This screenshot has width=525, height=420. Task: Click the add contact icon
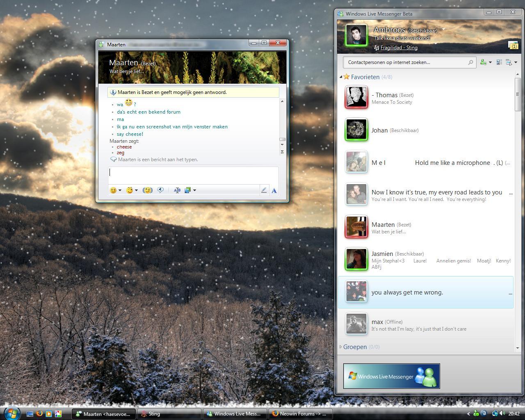[482, 62]
